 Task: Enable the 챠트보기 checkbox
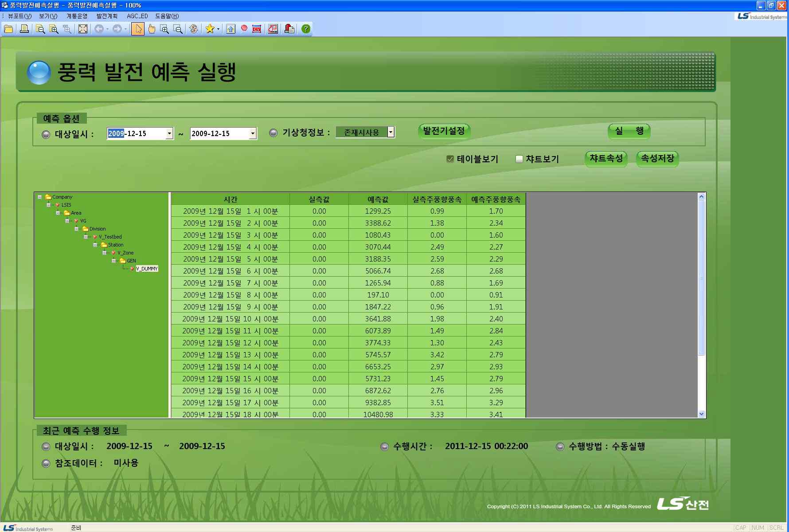pyautogui.click(x=519, y=159)
